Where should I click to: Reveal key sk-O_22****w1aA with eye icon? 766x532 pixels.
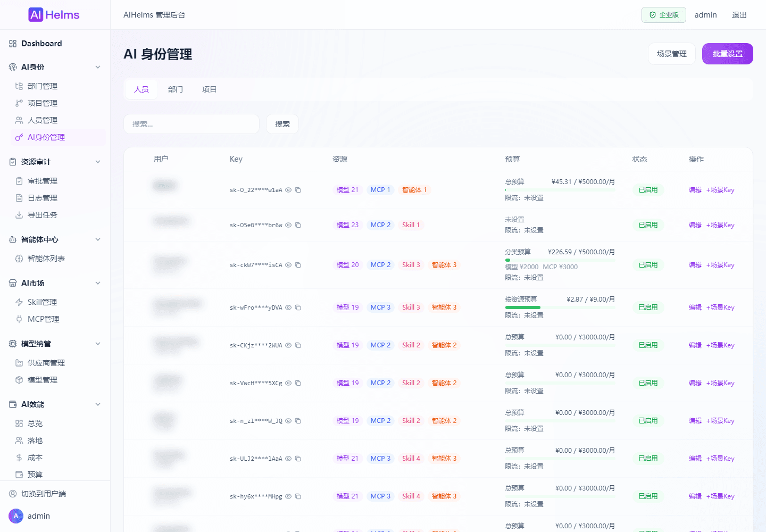coord(288,190)
